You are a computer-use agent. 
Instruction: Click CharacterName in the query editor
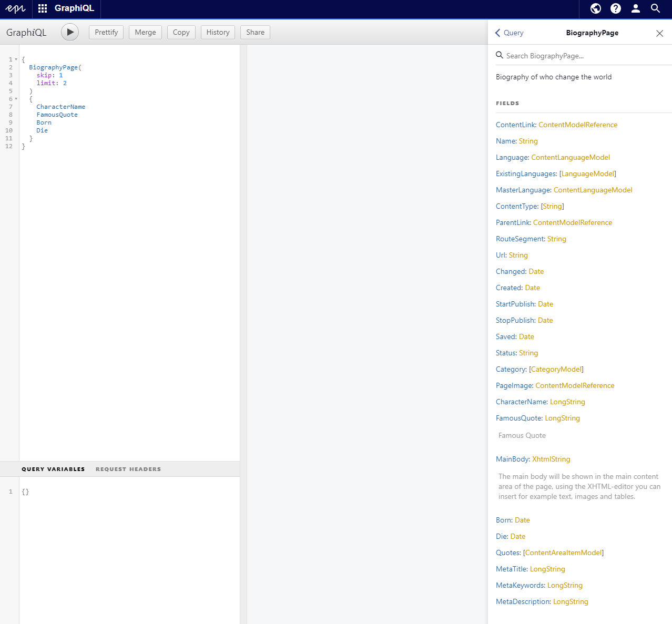click(60, 107)
